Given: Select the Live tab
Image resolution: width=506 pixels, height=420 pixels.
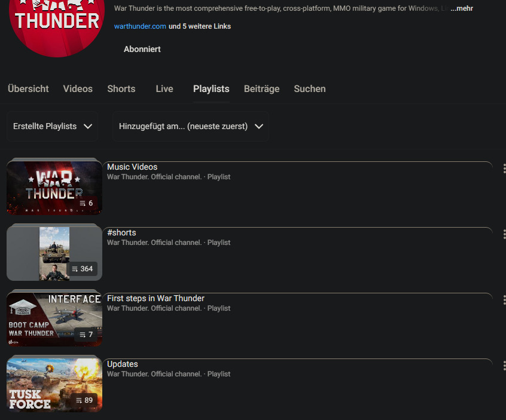Looking at the screenshot, I should coord(164,88).
